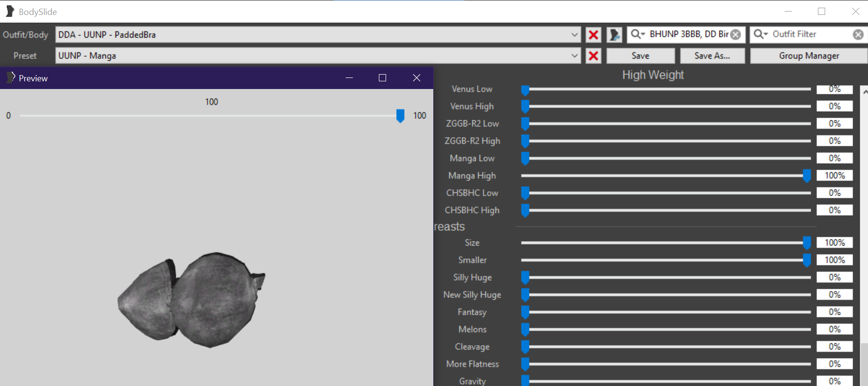Click the padded bra 3D preview model
868x386 pixels.
tap(192, 299)
